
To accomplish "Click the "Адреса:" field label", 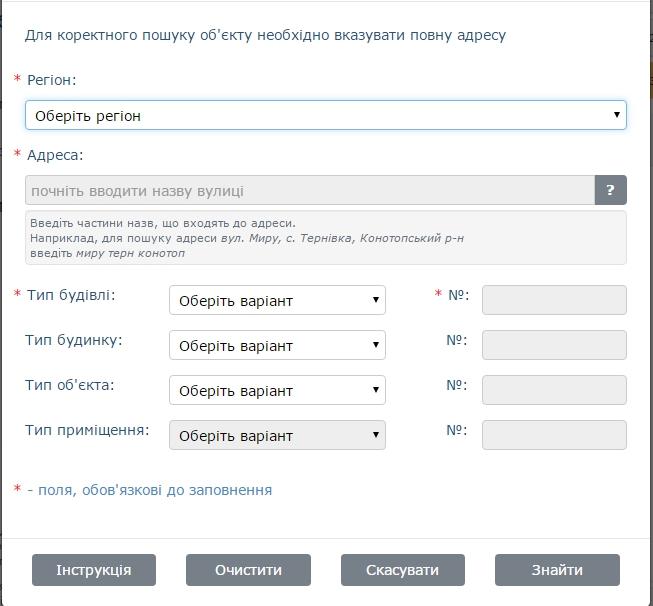I will [55, 155].
